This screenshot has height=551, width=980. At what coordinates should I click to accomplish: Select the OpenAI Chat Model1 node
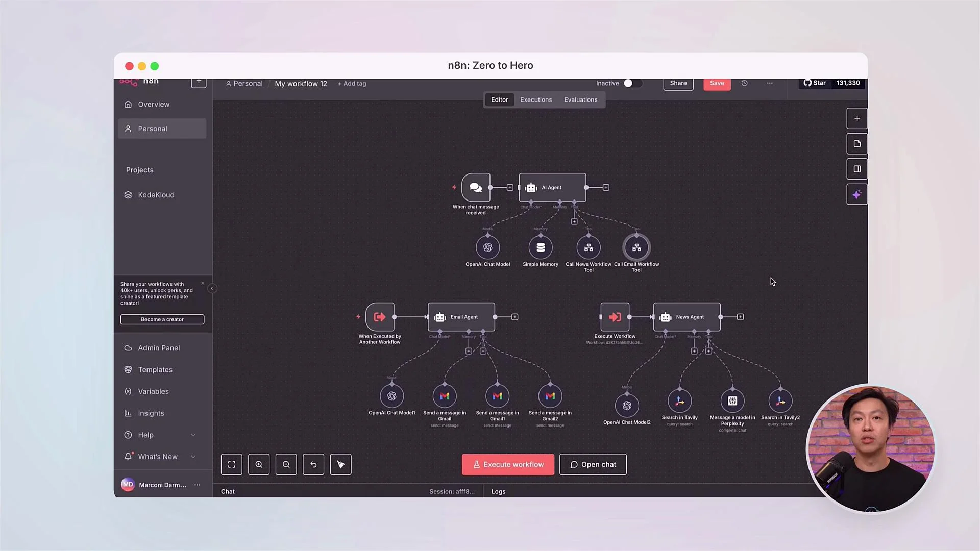pyautogui.click(x=392, y=396)
